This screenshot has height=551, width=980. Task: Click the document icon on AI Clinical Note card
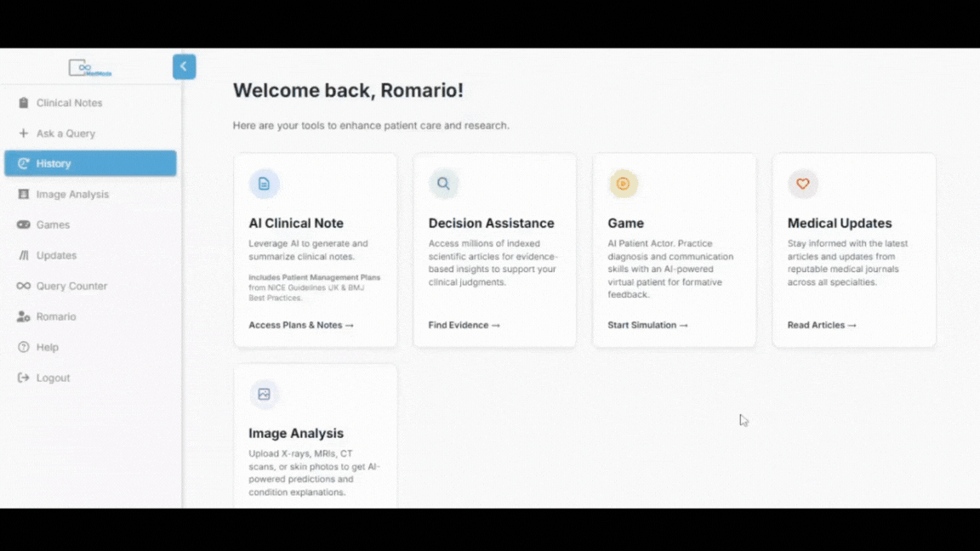tap(264, 184)
